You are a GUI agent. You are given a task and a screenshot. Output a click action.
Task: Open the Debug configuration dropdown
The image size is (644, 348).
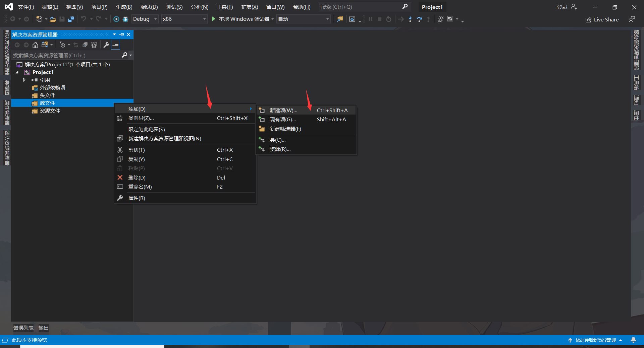tap(155, 19)
